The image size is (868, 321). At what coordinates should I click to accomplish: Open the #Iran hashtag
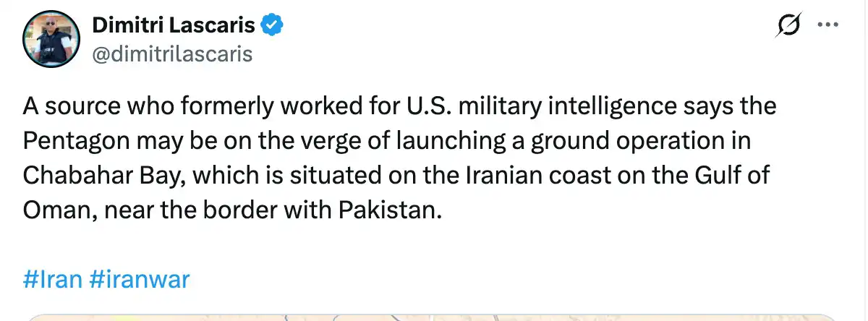pos(53,280)
